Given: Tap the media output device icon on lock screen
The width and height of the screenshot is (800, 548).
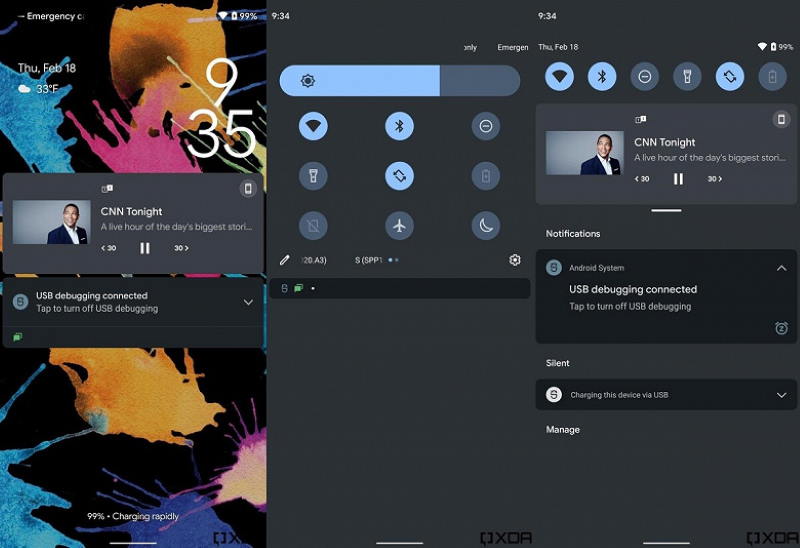Looking at the screenshot, I should coord(248,189).
